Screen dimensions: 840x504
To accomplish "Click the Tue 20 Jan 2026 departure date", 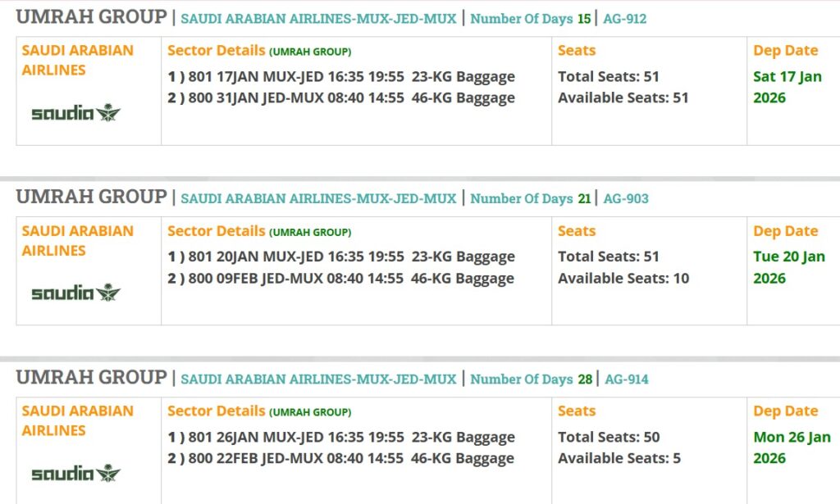I will (x=789, y=267).
